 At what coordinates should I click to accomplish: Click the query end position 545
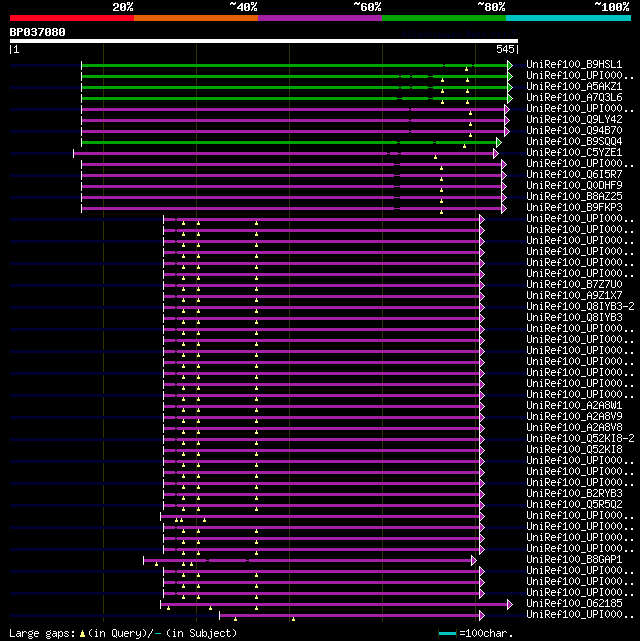coord(505,49)
